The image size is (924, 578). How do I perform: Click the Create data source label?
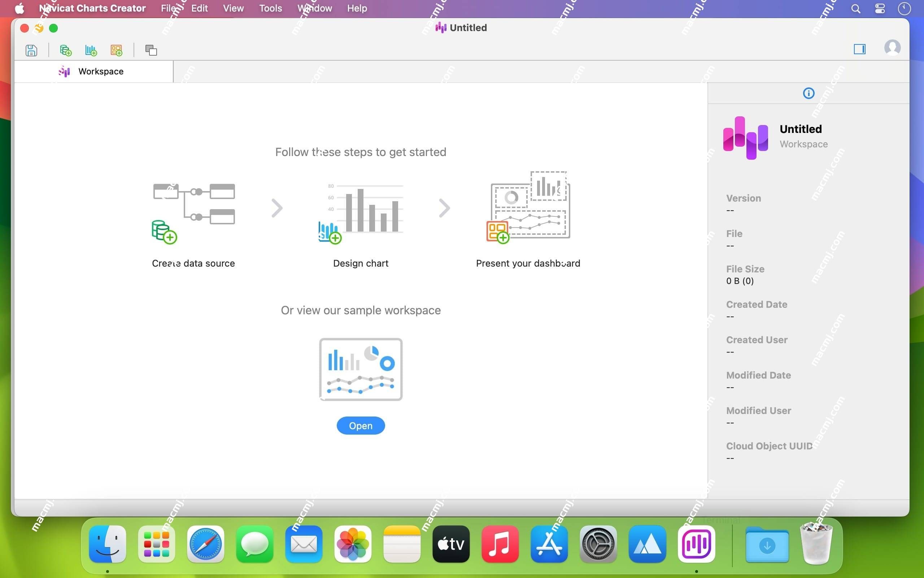pos(193,263)
